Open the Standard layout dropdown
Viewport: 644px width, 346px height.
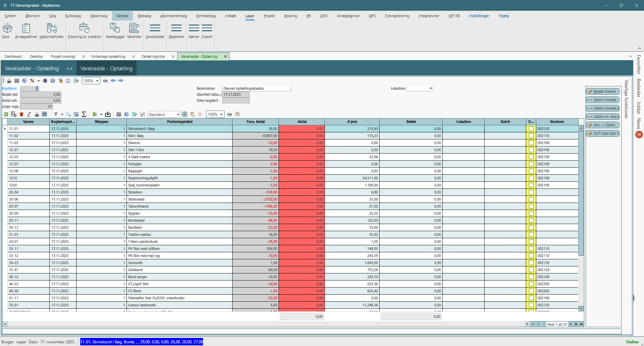click(178, 115)
